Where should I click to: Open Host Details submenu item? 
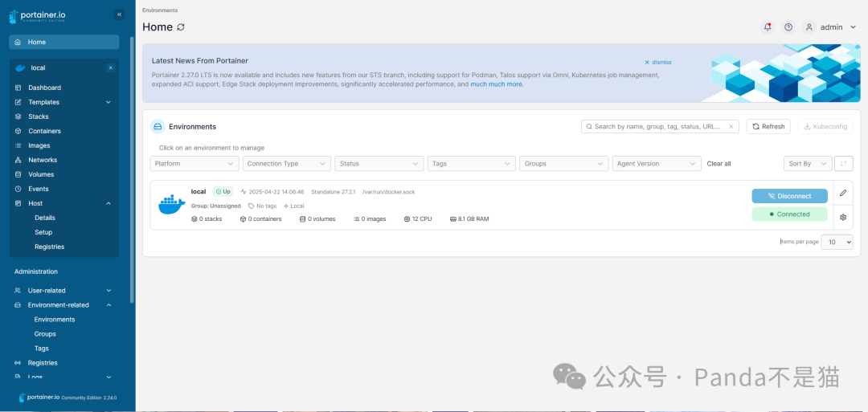(45, 218)
